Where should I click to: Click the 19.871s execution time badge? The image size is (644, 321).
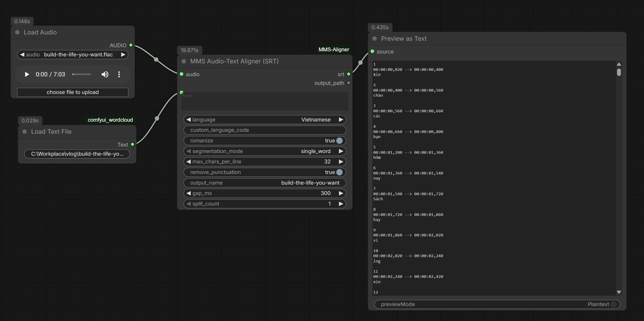[189, 50]
